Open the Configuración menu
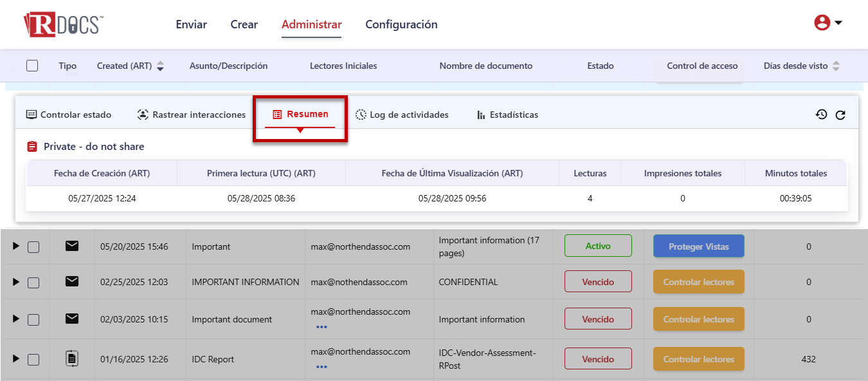868x381 pixels. point(401,24)
